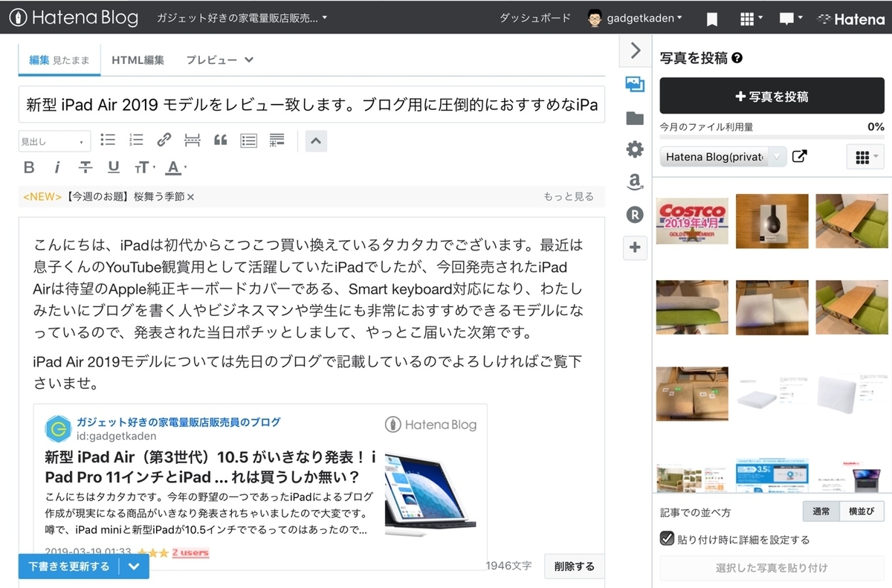Image resolution: width=892 pixels, height=588 pixels.
Task: Dismiss the weekly topic suggestion
Action: point(190,197)
